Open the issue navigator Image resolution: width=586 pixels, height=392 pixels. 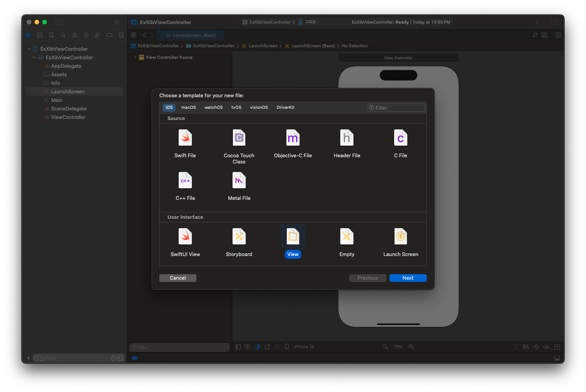[x=74, y=35]
